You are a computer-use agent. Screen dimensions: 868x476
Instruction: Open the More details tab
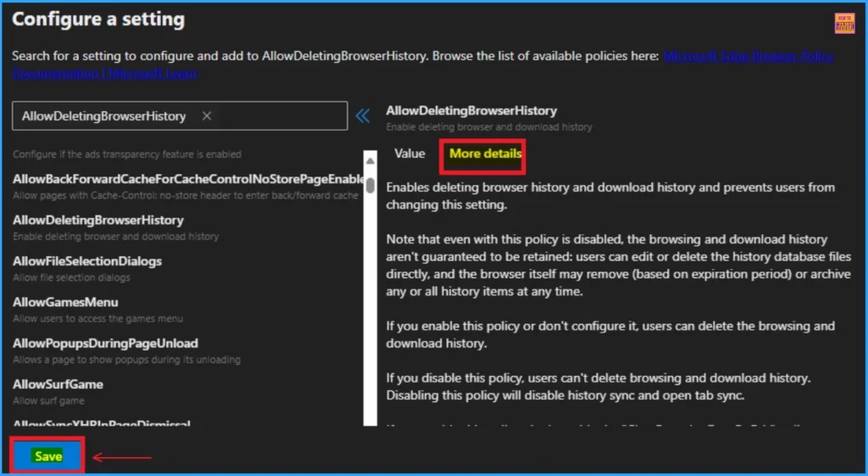pos(485,154)
